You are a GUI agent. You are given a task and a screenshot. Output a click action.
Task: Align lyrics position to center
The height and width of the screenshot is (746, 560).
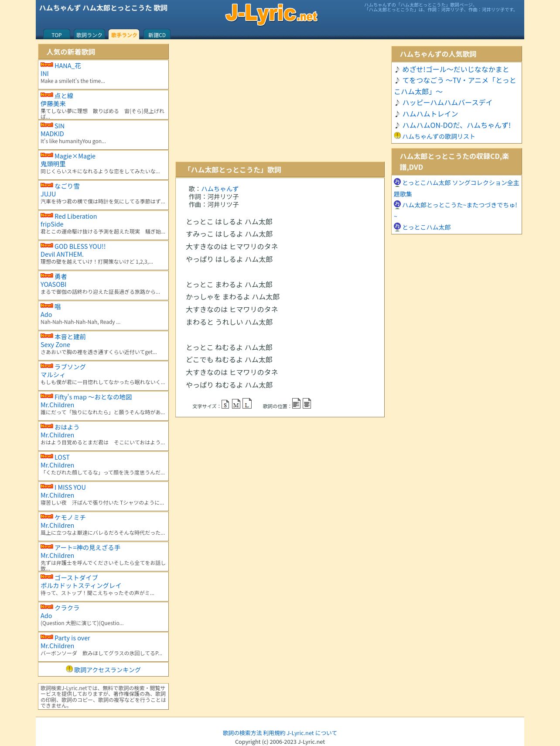[x=307, y=403]
